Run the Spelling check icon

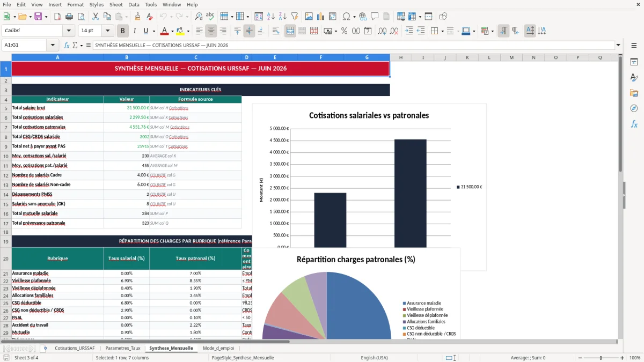point(210,17)
